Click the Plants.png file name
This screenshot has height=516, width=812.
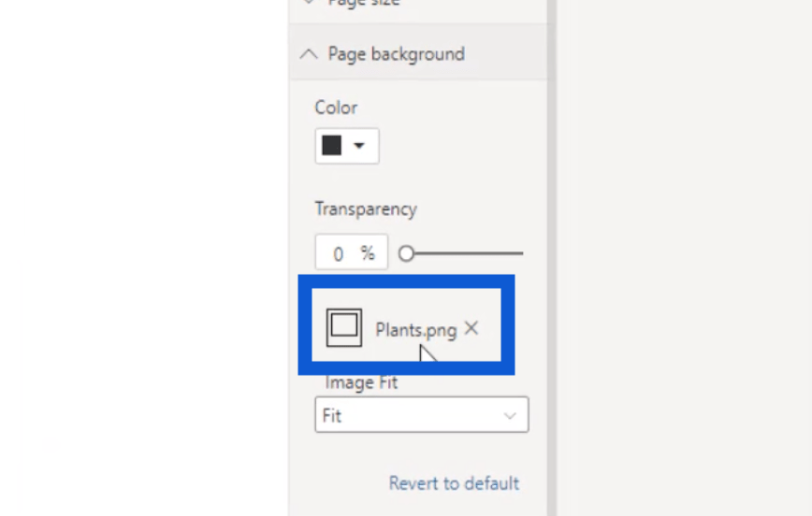point(415,329)
